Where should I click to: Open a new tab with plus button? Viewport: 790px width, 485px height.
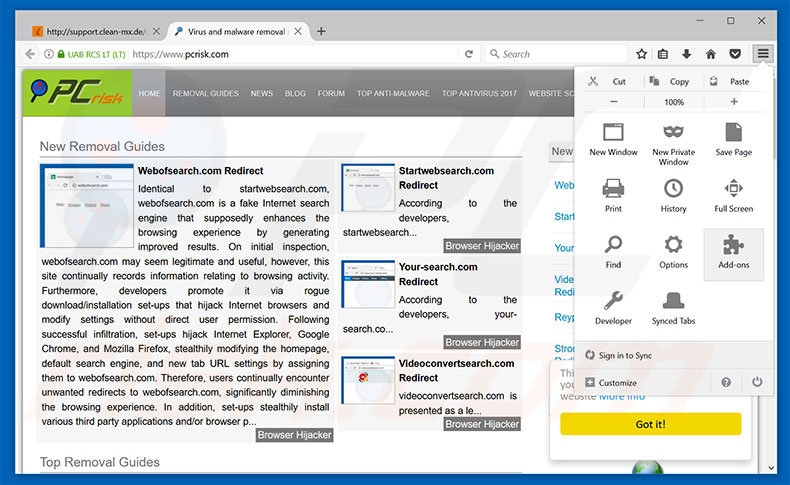[x=321, y=31]
